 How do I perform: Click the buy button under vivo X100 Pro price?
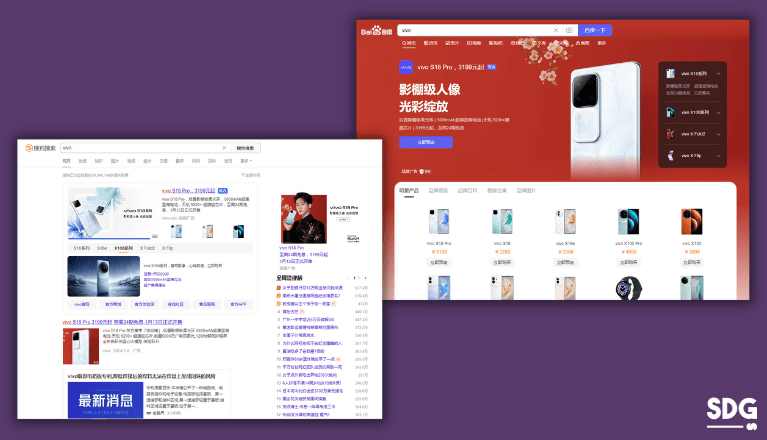pos(629,263)
